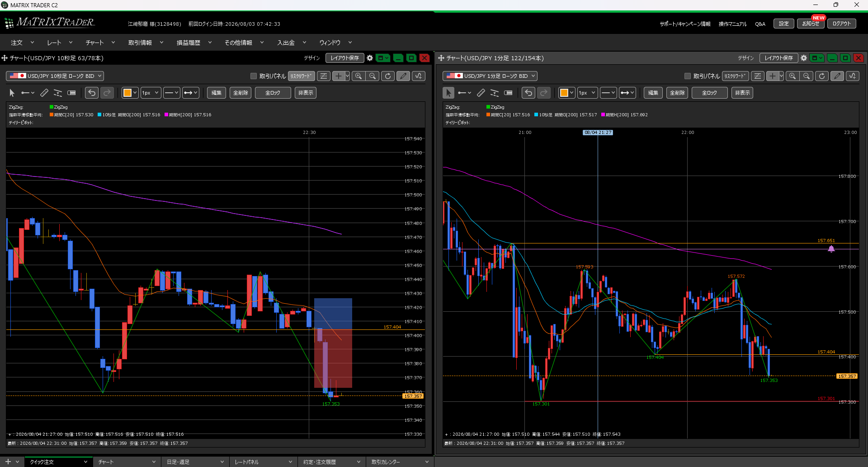Zoom out on the 1分足 chart
This screenshot has height=467, width=868.
point(807,76)
